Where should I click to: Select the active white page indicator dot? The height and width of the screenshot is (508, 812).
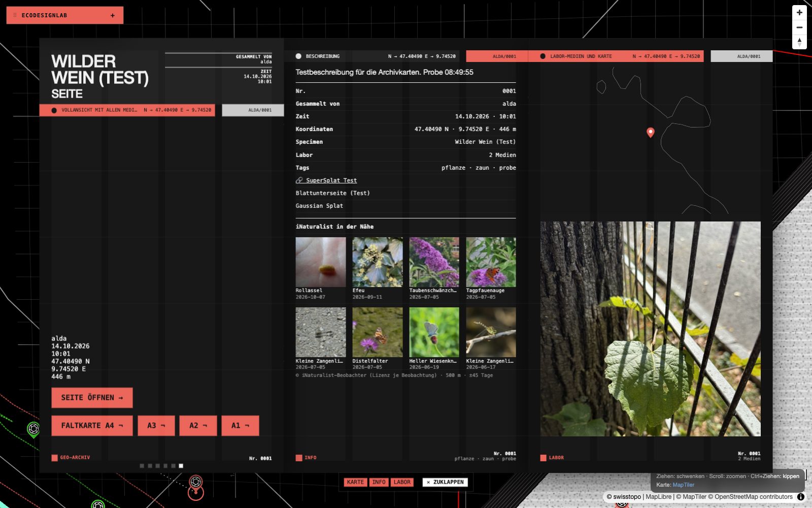(181, 466)
